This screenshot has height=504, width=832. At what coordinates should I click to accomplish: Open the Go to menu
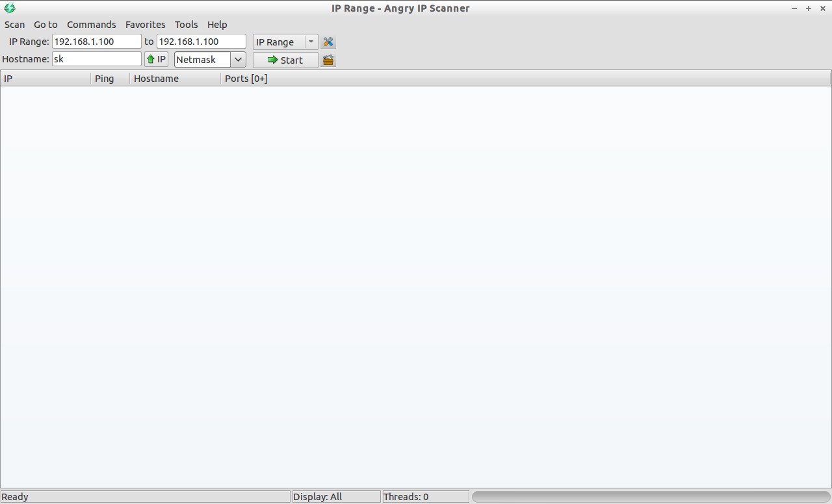45,25
